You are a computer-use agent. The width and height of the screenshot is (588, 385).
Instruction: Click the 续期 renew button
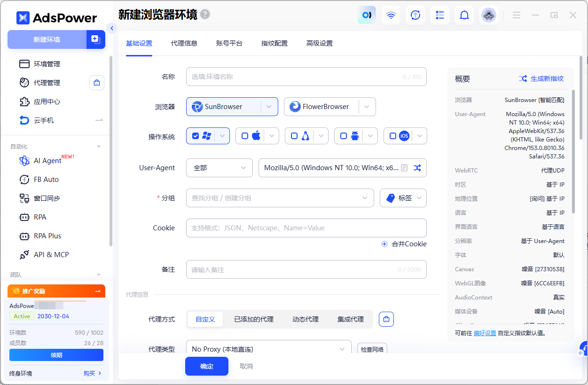(x=56, y=355)
